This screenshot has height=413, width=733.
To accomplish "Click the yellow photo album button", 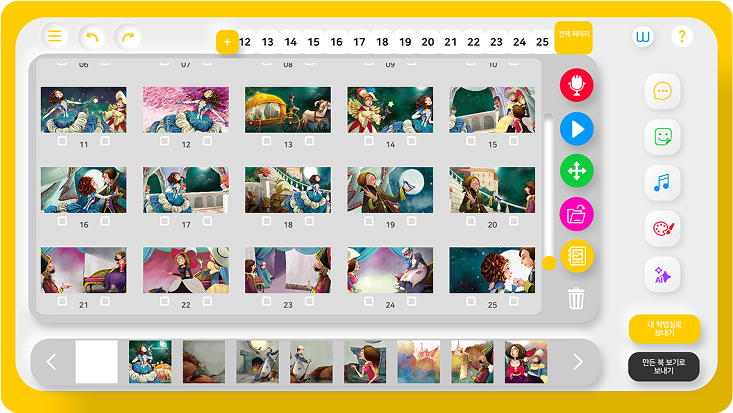I will point(576,256).
